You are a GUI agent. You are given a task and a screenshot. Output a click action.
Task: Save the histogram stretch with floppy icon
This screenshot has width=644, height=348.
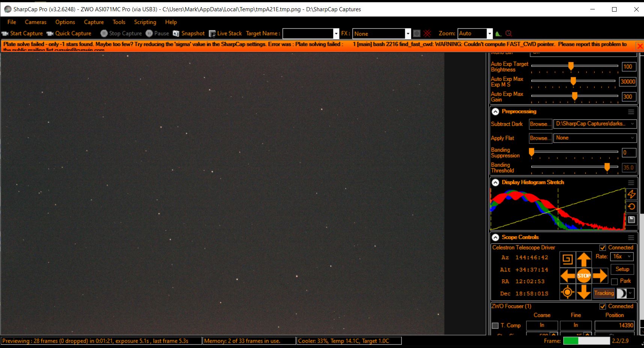point(632,219)
